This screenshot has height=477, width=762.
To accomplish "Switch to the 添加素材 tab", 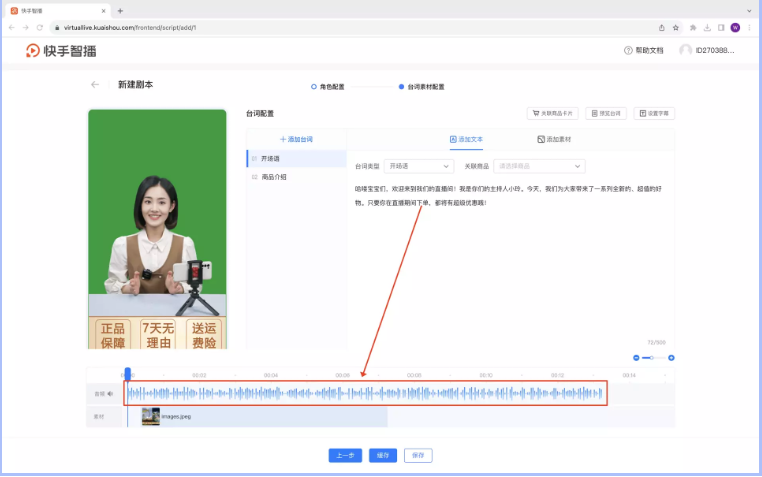I will [x=554, y=139].
